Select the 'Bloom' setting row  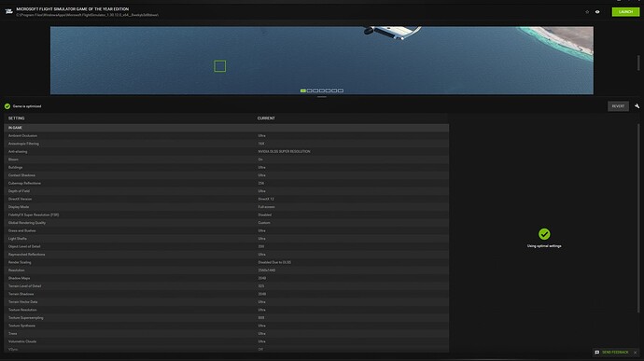[x=226, y=160]
